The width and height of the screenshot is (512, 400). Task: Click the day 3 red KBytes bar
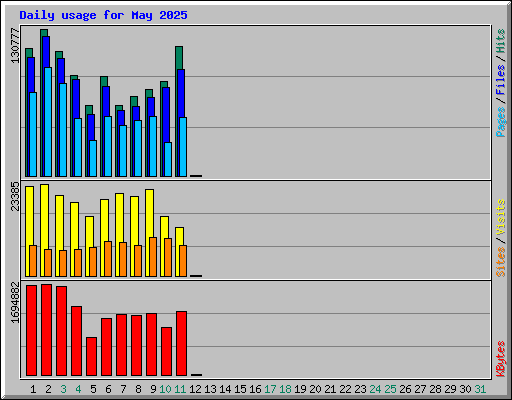tap(61, 331)
